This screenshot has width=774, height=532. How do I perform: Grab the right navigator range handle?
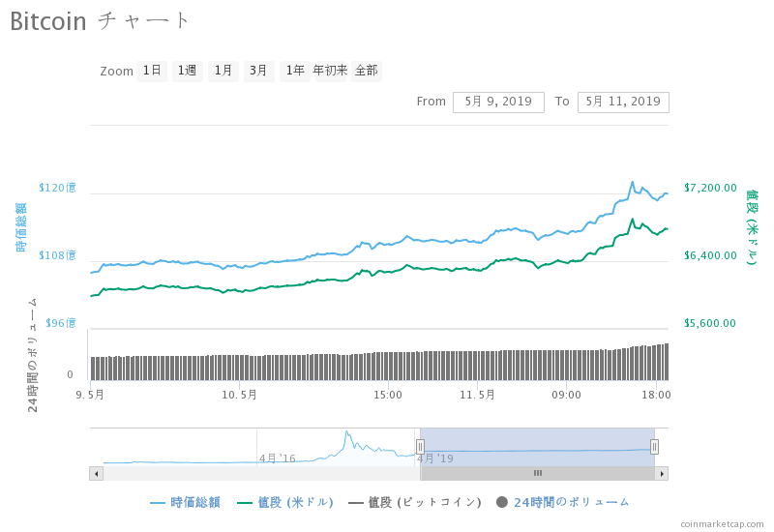point(654,447)
